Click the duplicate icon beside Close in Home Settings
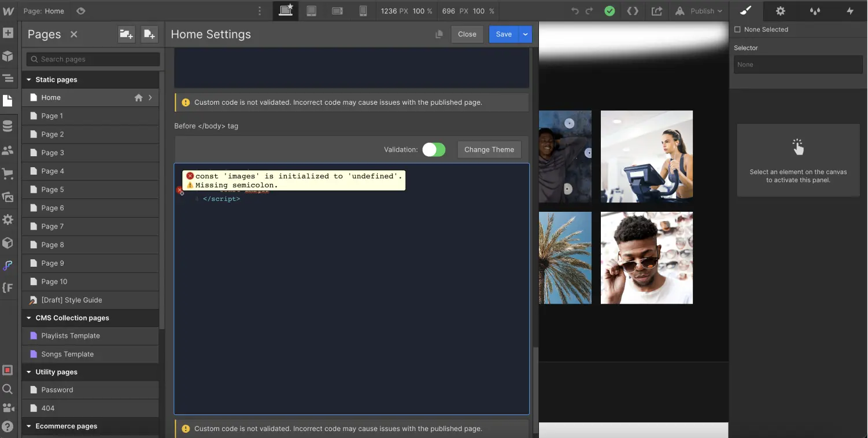 pos(439,35)
